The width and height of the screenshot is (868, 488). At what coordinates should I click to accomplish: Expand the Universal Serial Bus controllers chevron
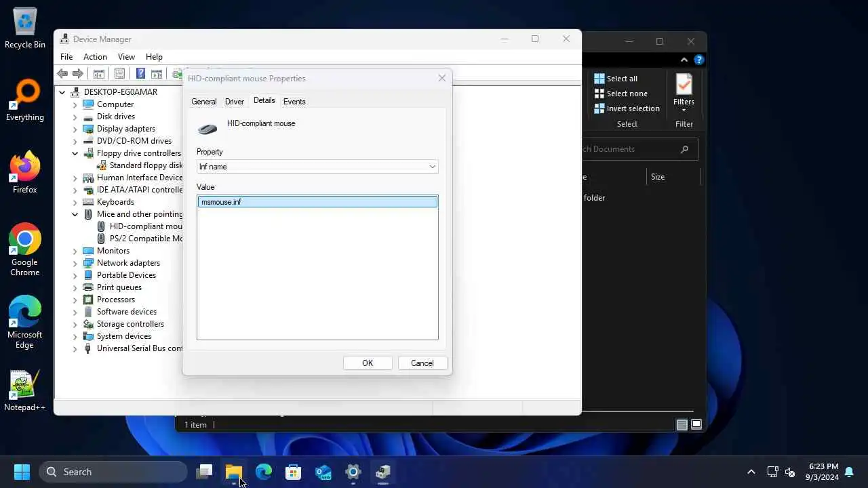point(75,348)
